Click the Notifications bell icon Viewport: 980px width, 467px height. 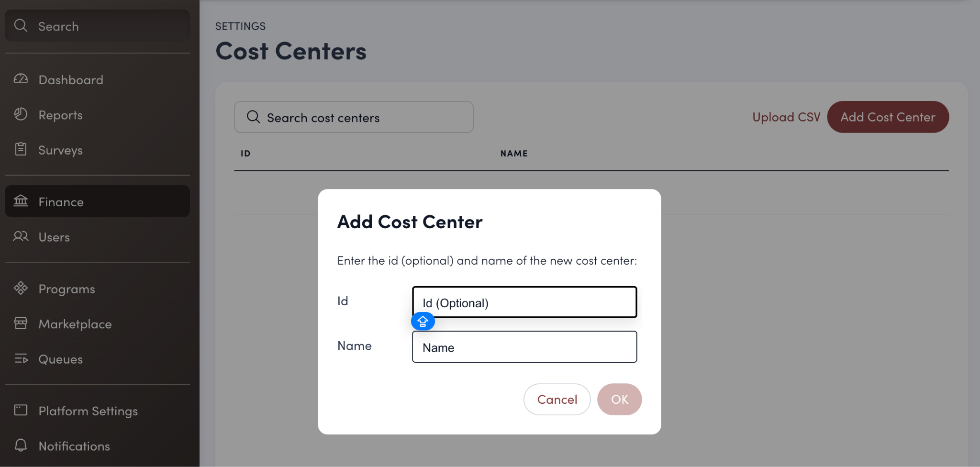(21, 445)
